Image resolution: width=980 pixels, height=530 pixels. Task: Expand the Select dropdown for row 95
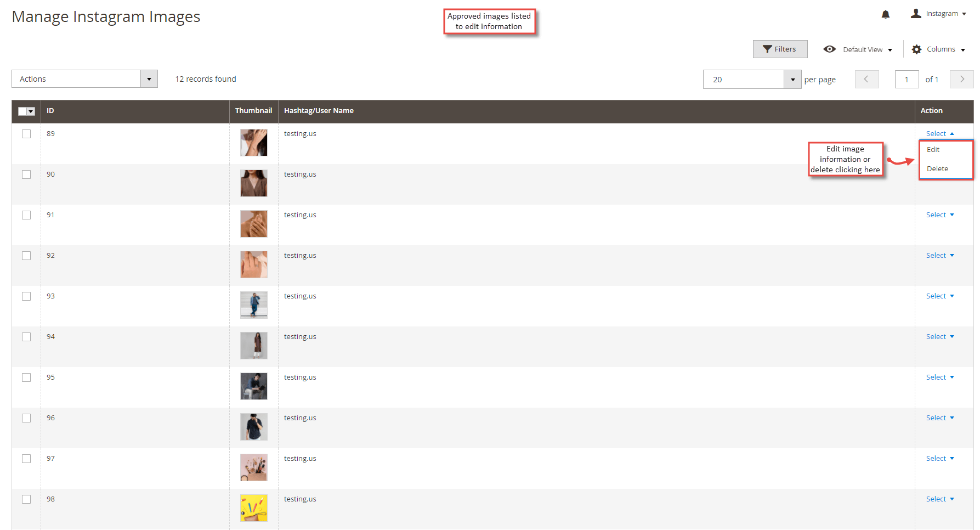click(x=940, y=377)
